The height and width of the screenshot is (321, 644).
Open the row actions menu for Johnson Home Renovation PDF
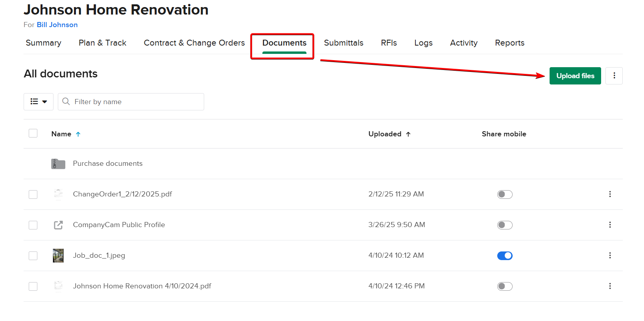610,286
